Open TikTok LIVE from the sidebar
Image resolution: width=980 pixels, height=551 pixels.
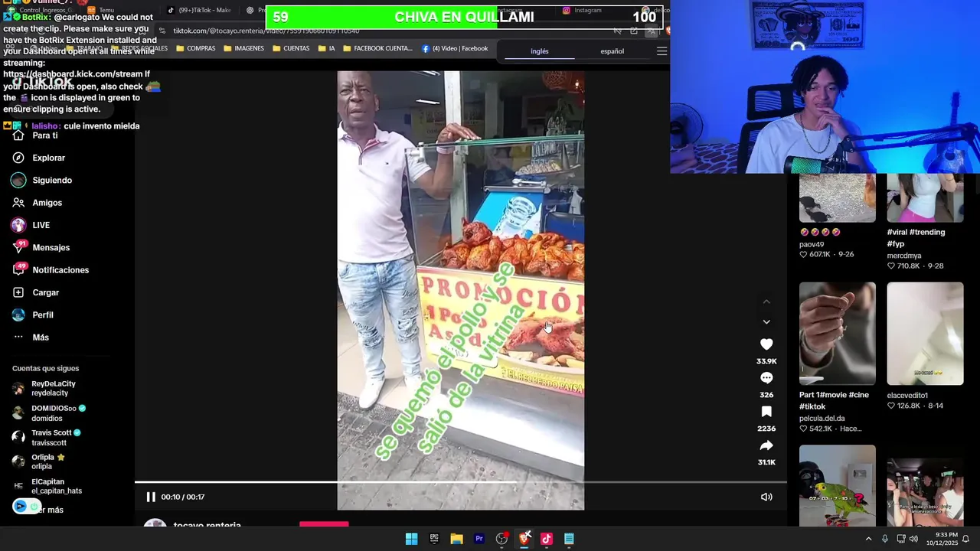click(x=31, y=225)
